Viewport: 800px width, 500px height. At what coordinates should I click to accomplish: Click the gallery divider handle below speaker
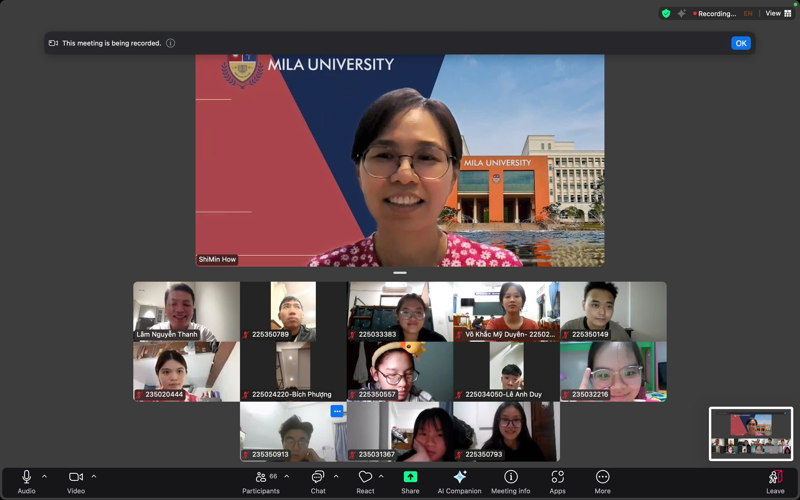400,273
